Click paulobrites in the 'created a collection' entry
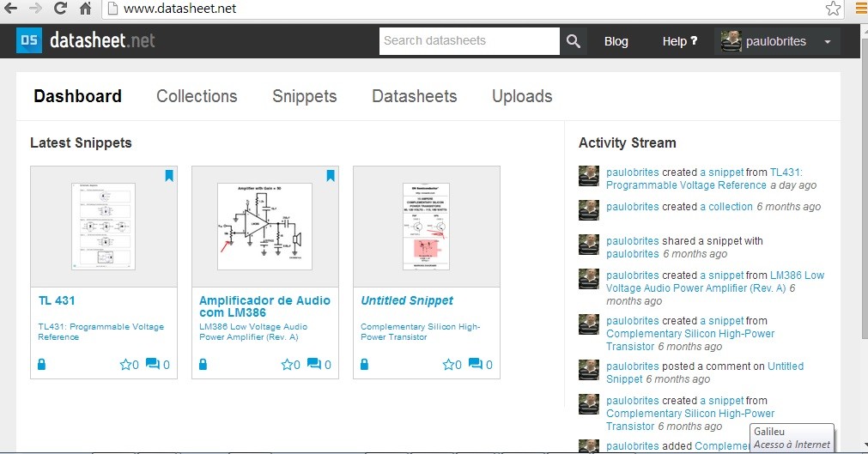The image size is (868, 454). (x=632, y=207)
